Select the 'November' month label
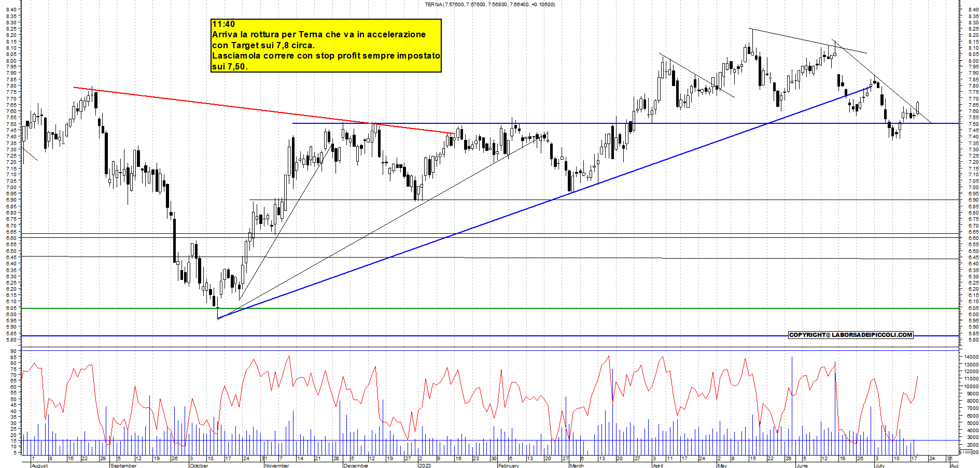 click(277, 465)
